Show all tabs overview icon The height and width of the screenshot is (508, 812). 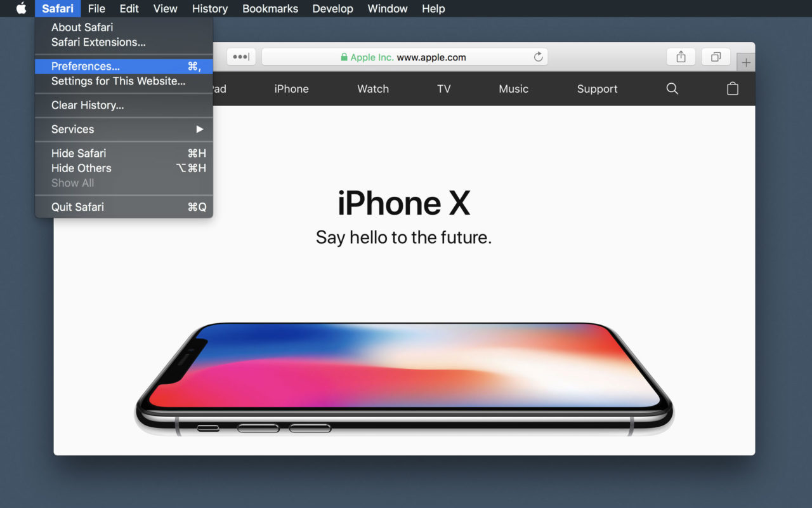(x=716, y=57)
